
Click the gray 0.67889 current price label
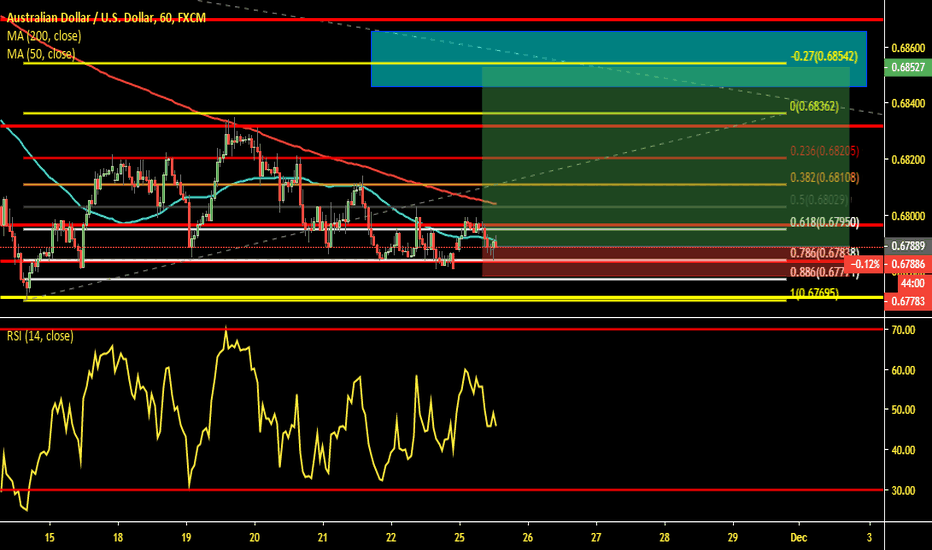(907, 246)
